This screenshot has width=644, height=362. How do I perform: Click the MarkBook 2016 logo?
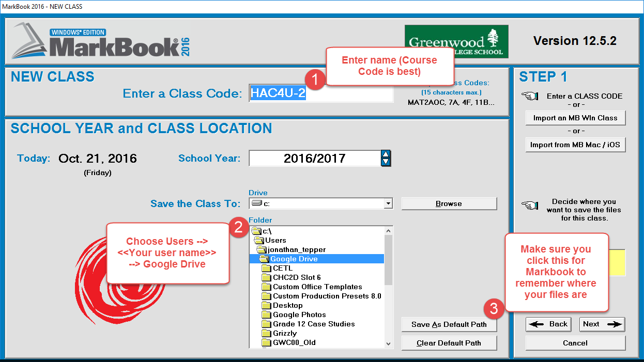(101, 41)
